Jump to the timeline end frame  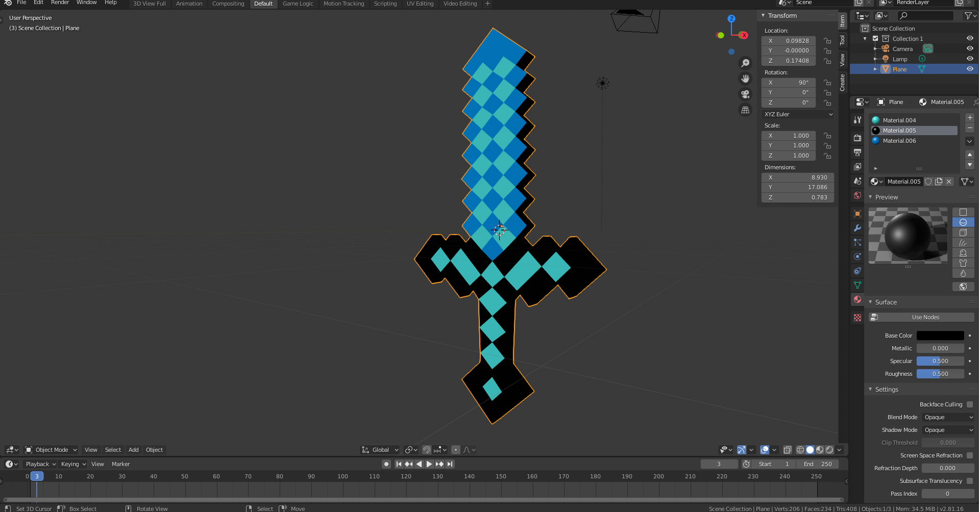point(450,464)
